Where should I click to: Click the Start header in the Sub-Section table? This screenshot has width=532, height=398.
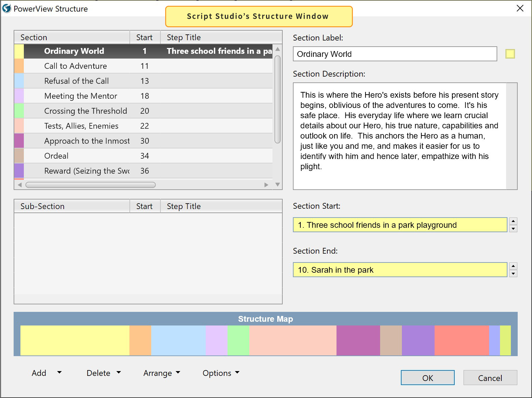point(145,206)
